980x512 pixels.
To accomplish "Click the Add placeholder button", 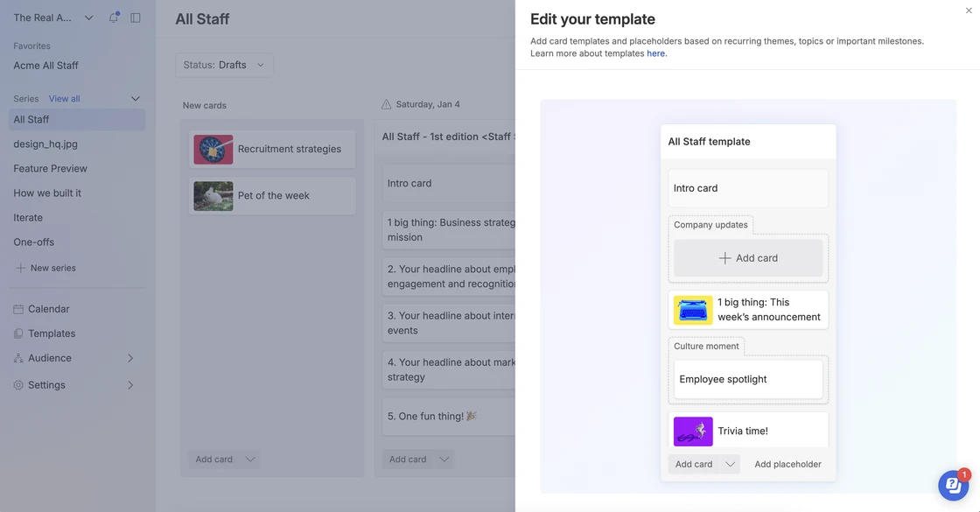I will (x=787, y=464).
